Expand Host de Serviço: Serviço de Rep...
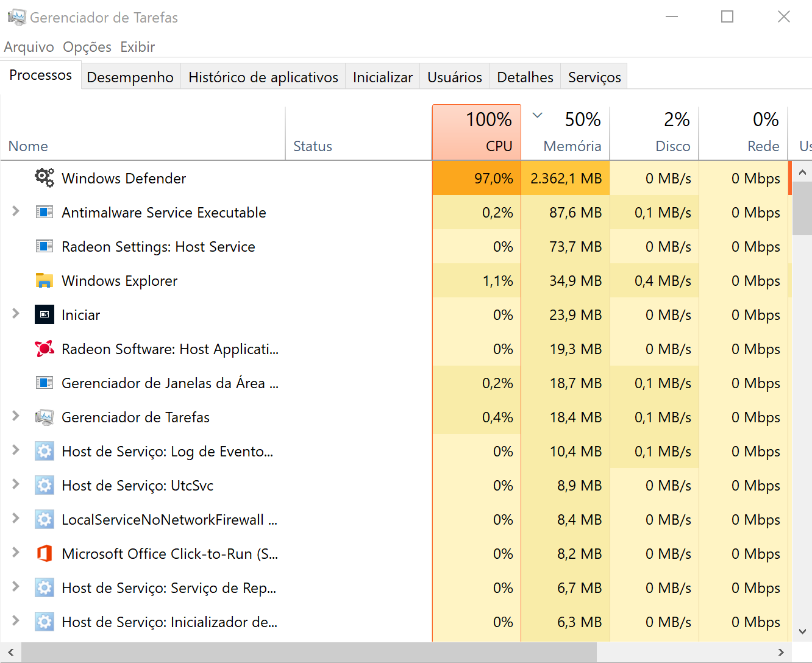The height and width of the screenshot is (663, 812). pos(16,586)
